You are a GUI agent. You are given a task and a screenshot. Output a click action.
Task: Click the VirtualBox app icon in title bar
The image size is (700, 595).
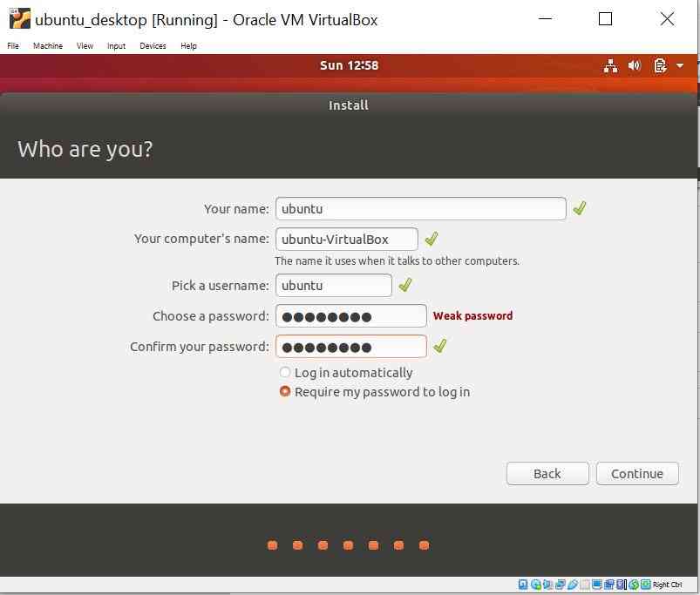19,19
